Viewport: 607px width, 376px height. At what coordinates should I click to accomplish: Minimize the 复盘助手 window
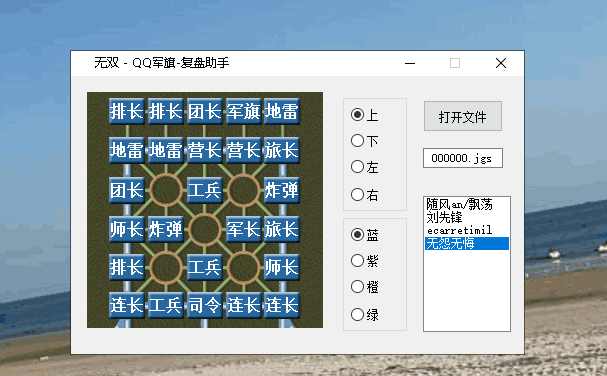(410, 63)
